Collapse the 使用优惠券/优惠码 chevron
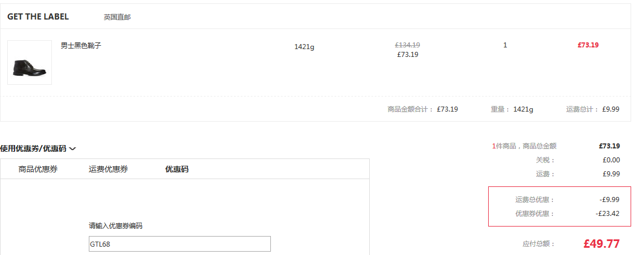 (73, 149)
